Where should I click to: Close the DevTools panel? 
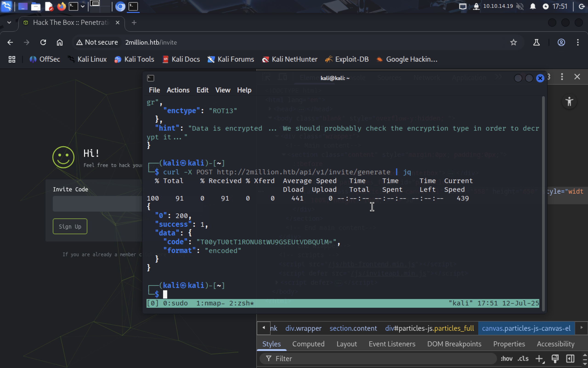pyautogui.click(x=577, y=77)
